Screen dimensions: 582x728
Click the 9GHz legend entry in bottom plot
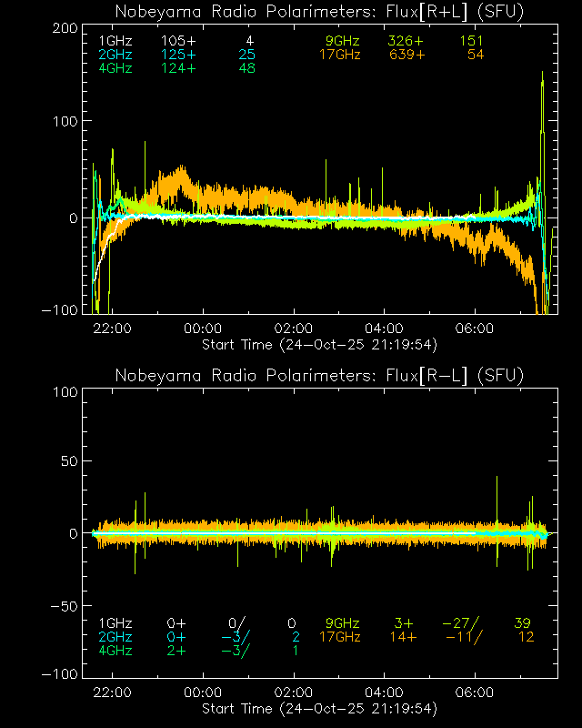pos(343,623)
